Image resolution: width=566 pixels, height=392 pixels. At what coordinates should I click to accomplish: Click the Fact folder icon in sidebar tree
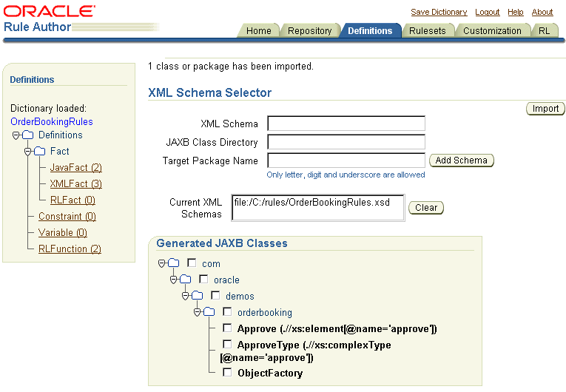[40, 151]
